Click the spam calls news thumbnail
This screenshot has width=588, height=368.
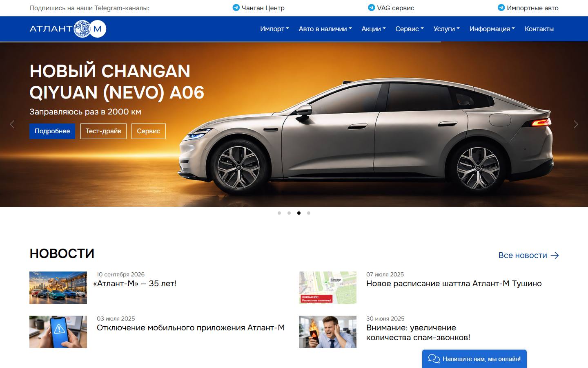click(x=327, y=332)
